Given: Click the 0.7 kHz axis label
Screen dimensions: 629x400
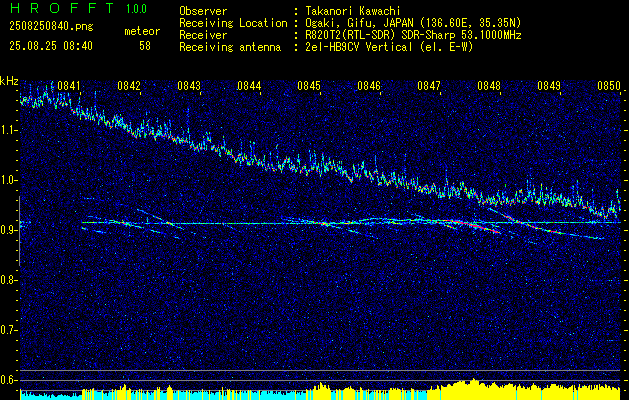Looking at the screenshot, I should coord(8,330).
